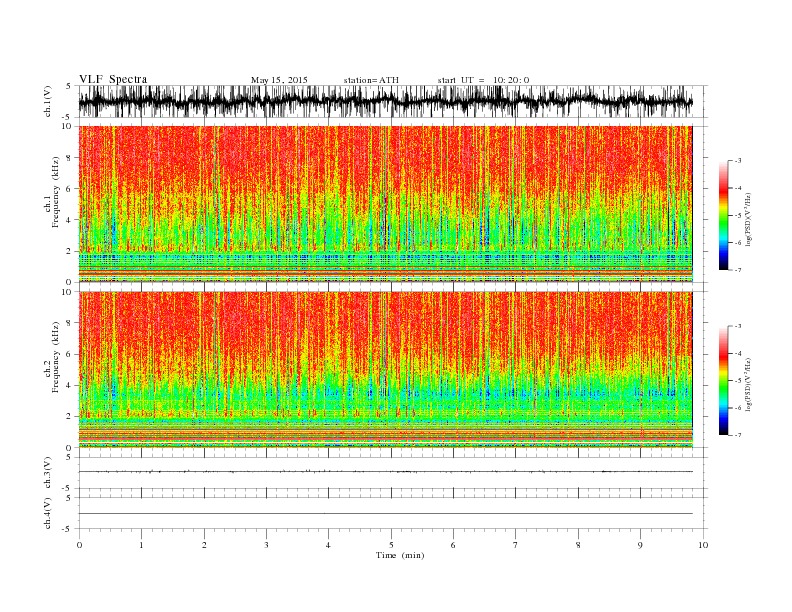Select the ch.2 "Frequency (kHz)" axis label
792x612 pixels.
coord(56,356)
